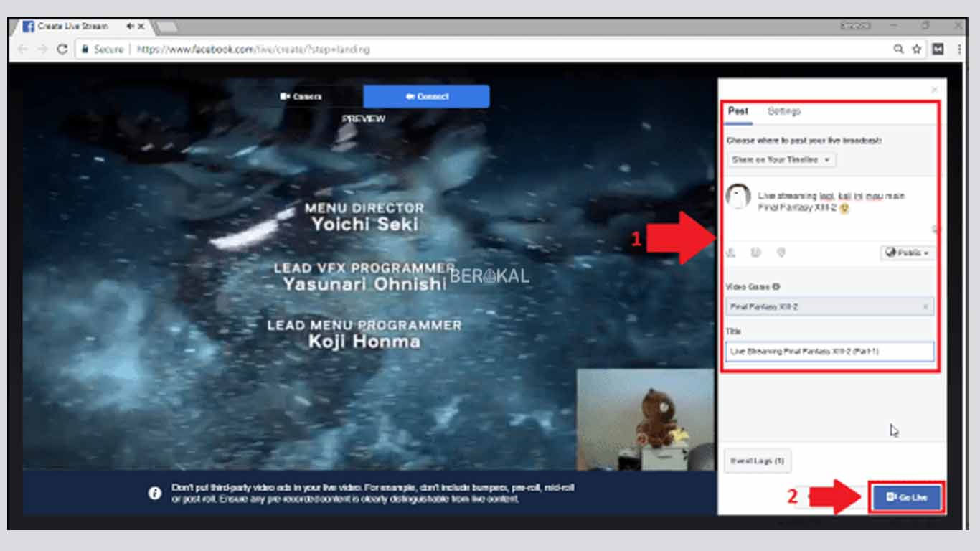Click the info icon in bottom notice
Screen dimensions: 980x551
click(154, 493)
